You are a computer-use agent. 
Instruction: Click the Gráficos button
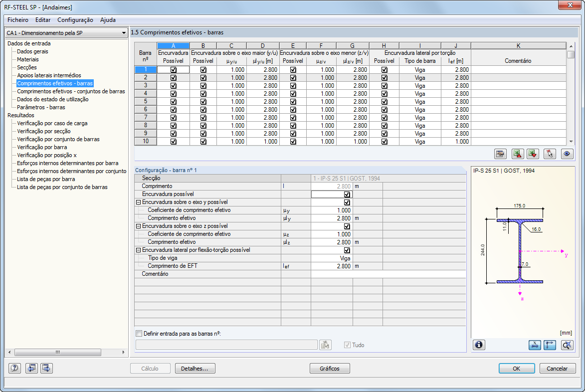330,369
